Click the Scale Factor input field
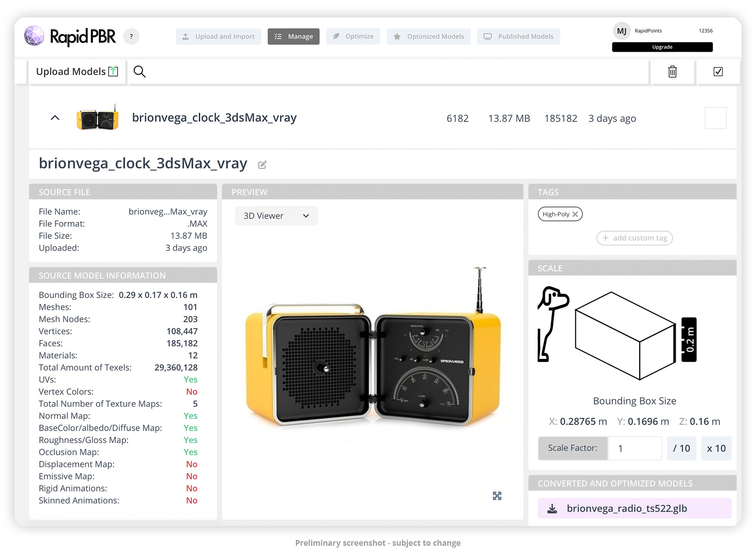The height and width of the screenshot is (559, 756). tap(635, 448)
